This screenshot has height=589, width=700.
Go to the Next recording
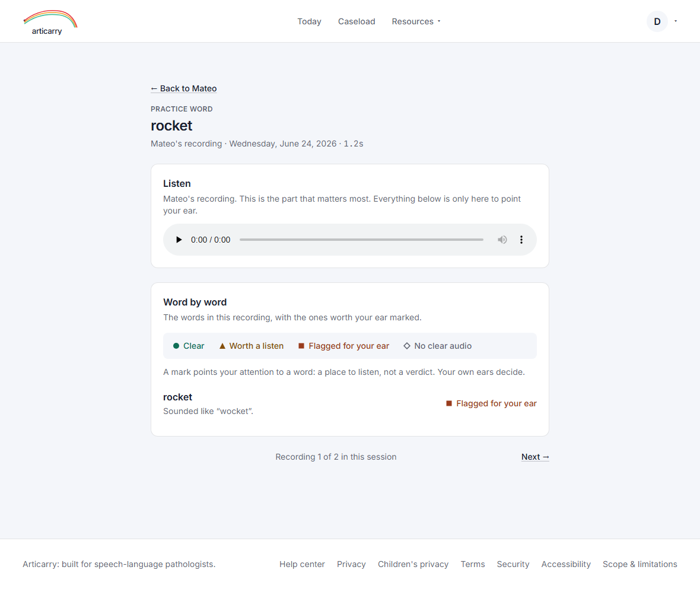click(535, 457)
